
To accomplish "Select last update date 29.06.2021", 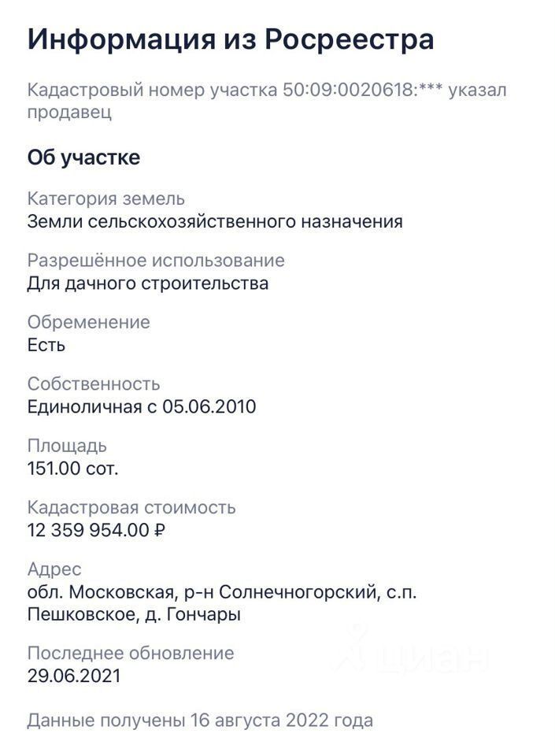I will pyautogui.click(x=74, y=676).
